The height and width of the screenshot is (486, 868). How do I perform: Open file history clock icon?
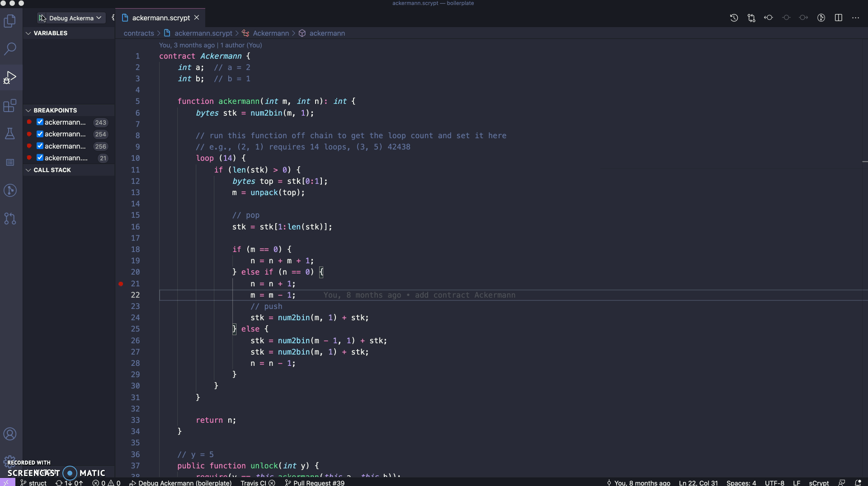tap(734, 18)
